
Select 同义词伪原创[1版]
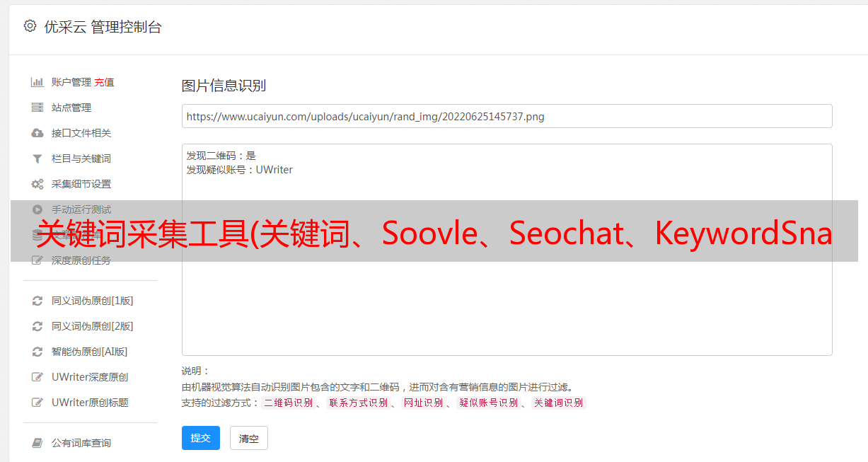[92, 301]
